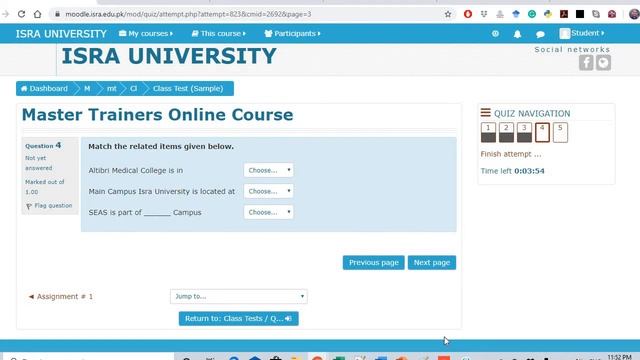Open the Python-colored extension icon
Viewport: 640px width, 360px height.
548,14
